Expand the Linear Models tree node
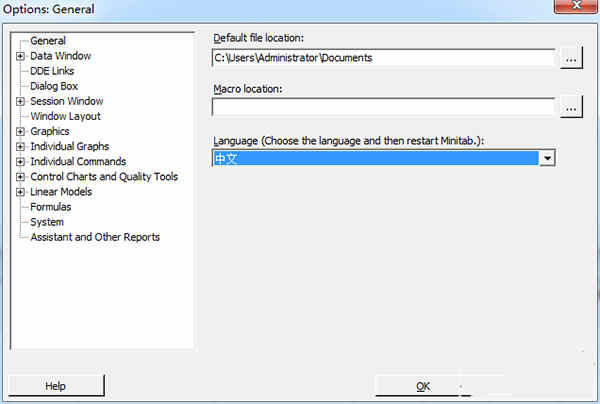Image resolution: width=600 pixels, height=404 pixels. (20, 192)
